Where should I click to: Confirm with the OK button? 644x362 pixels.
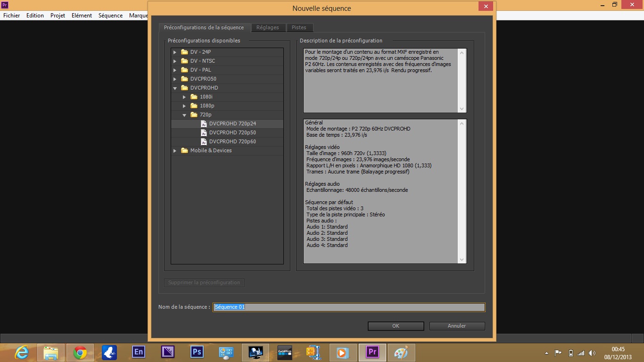(396, 326)
